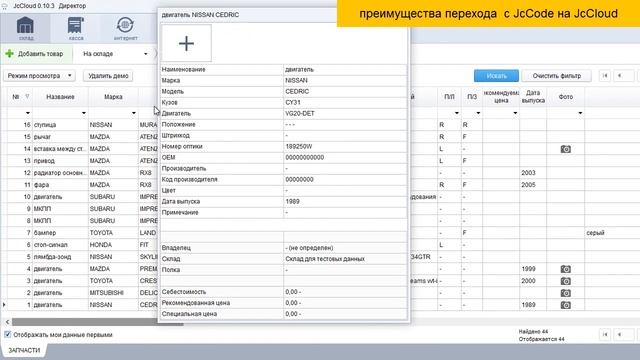Go to first page using the top pager icon
Viewport: 640px width, 360px height.
605,76
